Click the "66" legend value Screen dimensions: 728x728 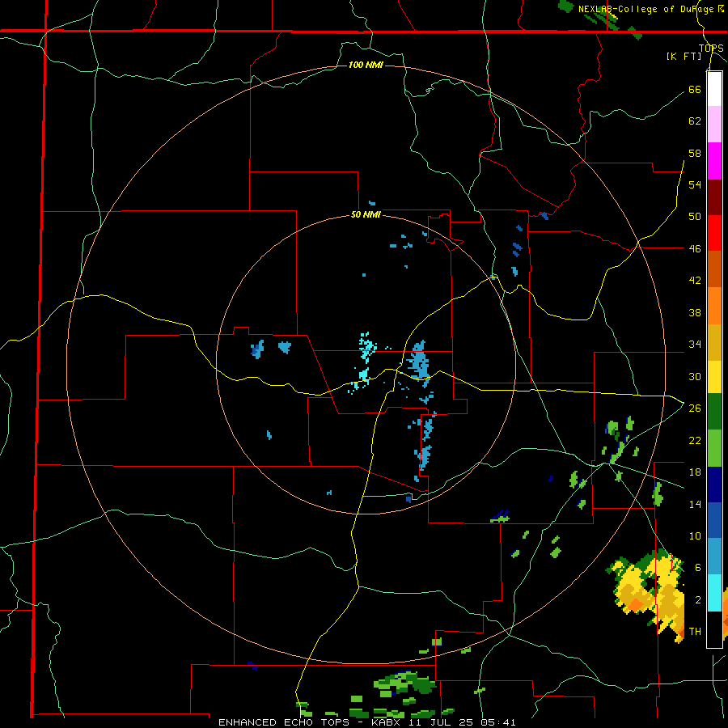[695, 90]
